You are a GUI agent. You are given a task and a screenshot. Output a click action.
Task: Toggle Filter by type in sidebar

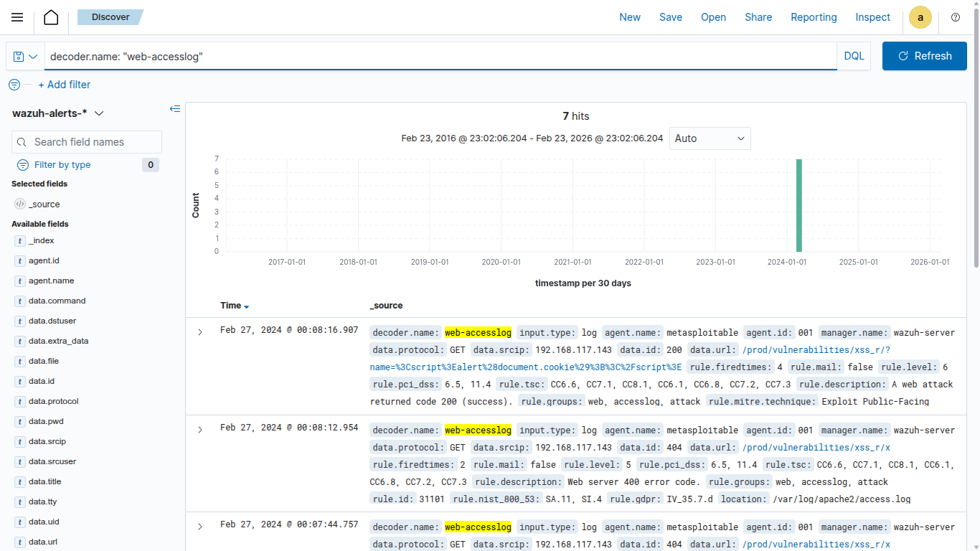point(62,165)
